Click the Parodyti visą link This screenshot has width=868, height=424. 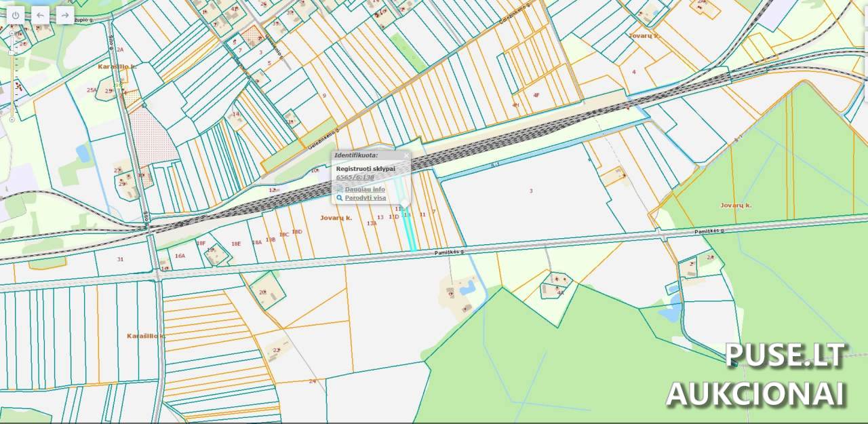click(366, 198)
